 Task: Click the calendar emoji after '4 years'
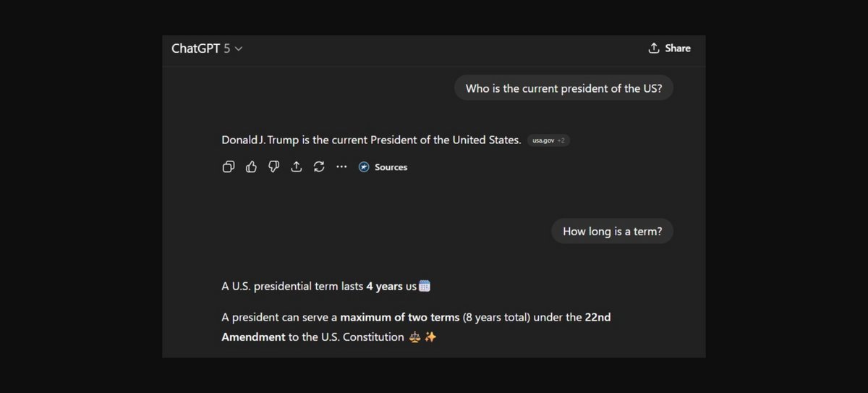(425, 286)
